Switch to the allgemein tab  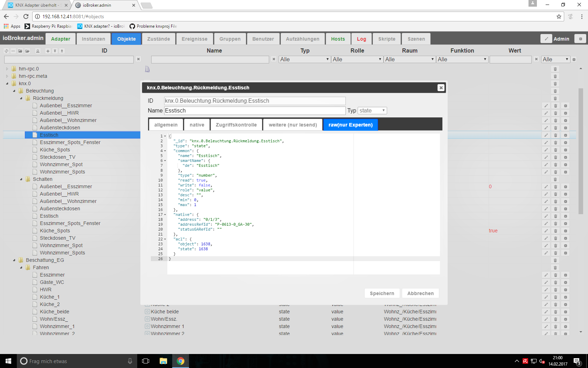coord(166,125)
